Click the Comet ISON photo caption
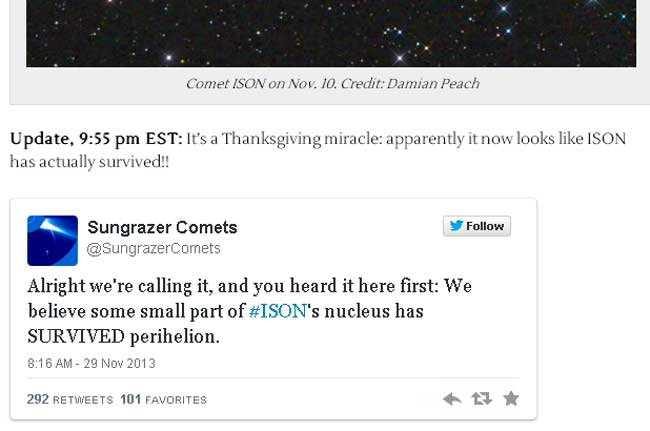 pyautogui.click(x=332, y=83)
